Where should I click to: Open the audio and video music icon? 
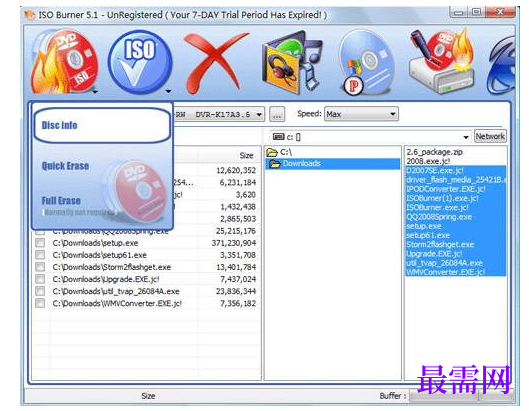point(292,62)
